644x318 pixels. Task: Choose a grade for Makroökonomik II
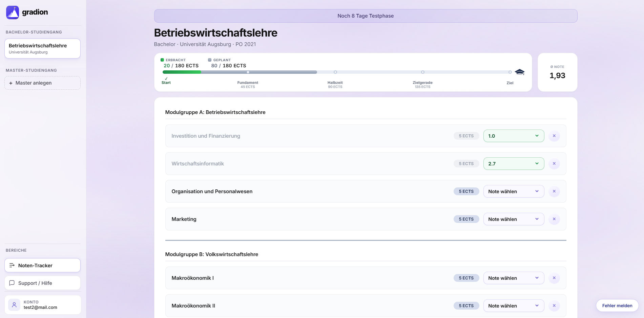[x=514, y=306]
